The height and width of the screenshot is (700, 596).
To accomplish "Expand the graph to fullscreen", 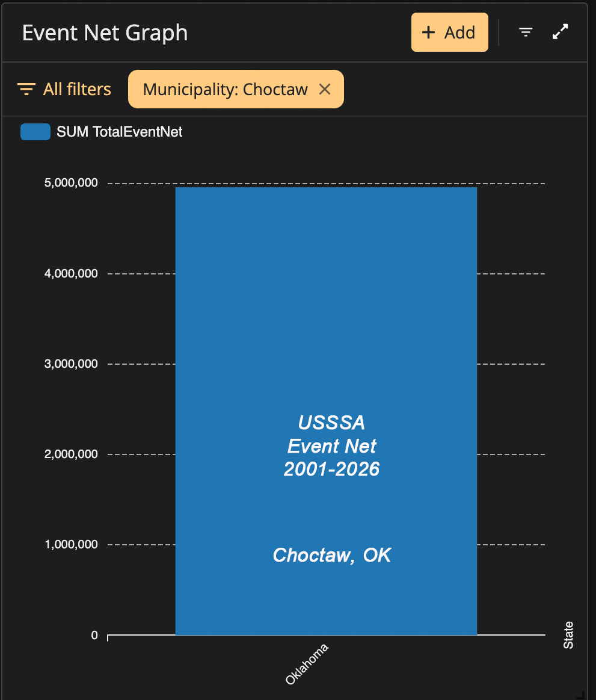I will click(x=560, y=32).
